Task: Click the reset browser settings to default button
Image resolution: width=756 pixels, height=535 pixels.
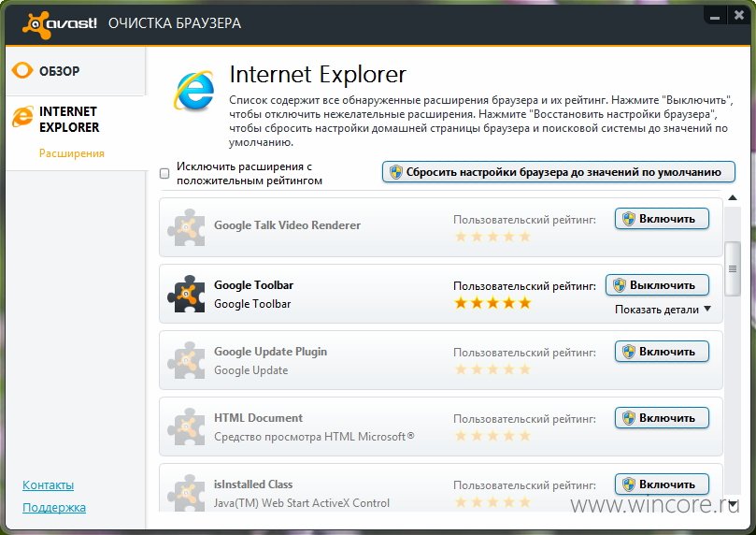Action: [558, 172]
